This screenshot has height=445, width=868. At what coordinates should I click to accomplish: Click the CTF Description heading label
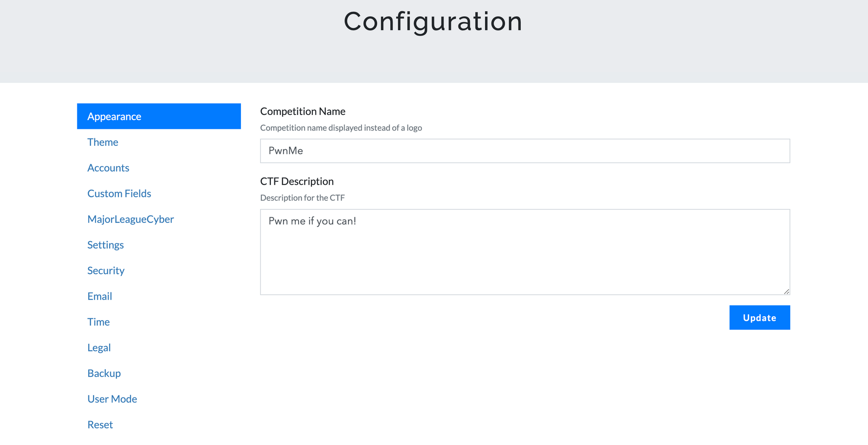297,181
